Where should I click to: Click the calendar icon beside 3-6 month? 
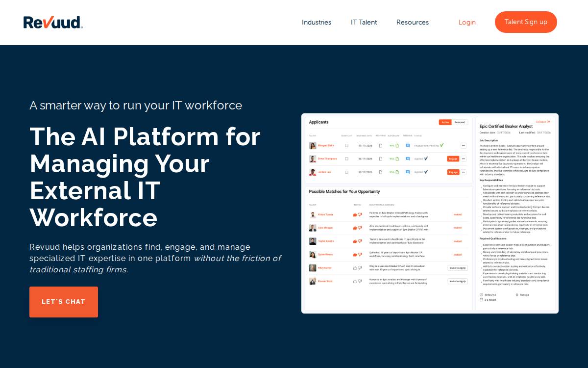pyautogui.click(x=481, y=300)
